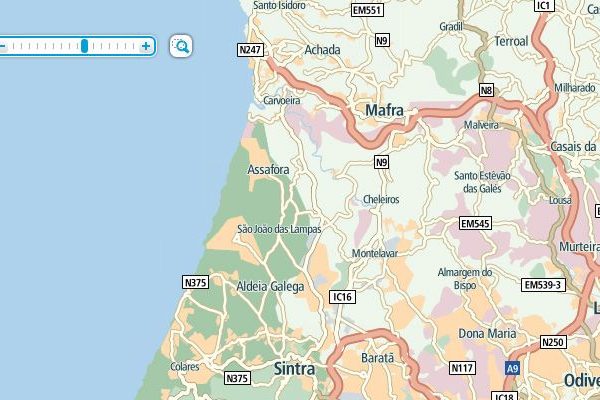Click the Aldeia Galega place label
The width and height of the screenshot is (600, 400).
click(x=270, y=287)
